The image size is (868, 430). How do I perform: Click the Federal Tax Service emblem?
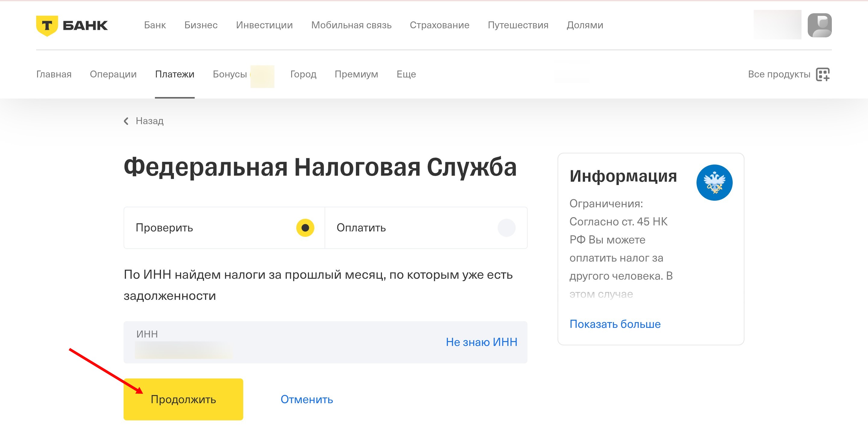(714, 182)
